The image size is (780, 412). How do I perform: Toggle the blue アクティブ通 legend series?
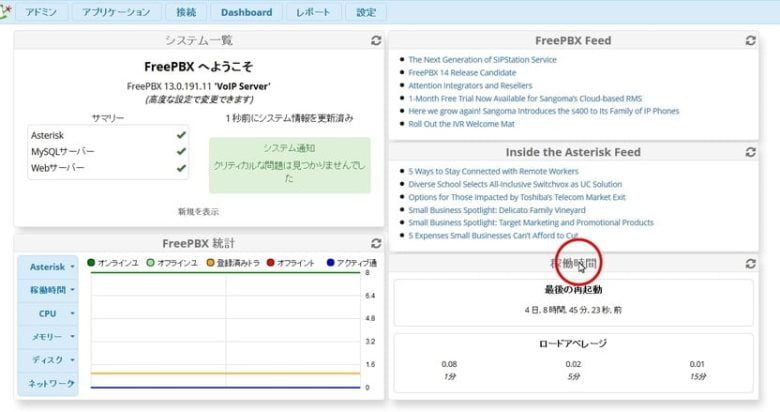[352, 263]
